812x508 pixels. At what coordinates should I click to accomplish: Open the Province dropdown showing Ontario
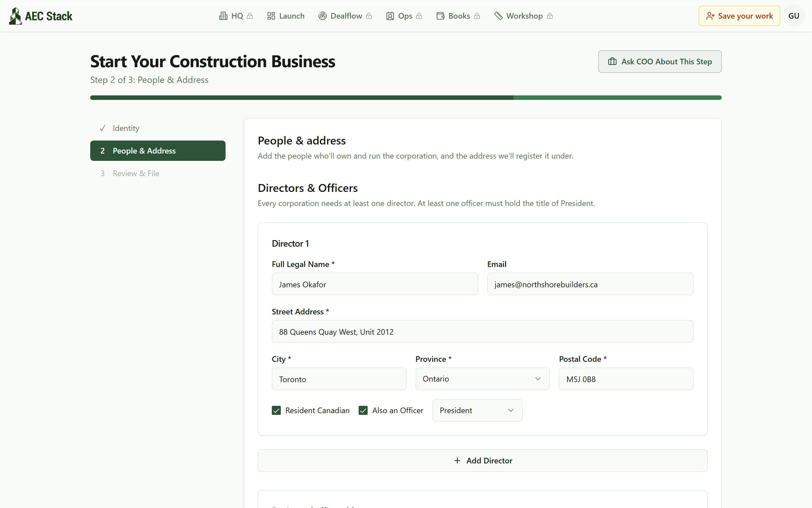click(x=482, y=379)
